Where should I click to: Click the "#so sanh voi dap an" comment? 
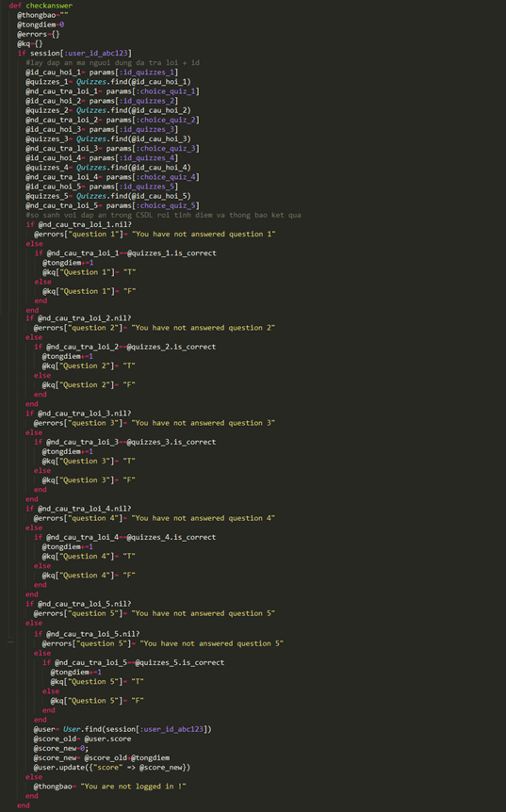pyautogui.click(x=163, y=215)
